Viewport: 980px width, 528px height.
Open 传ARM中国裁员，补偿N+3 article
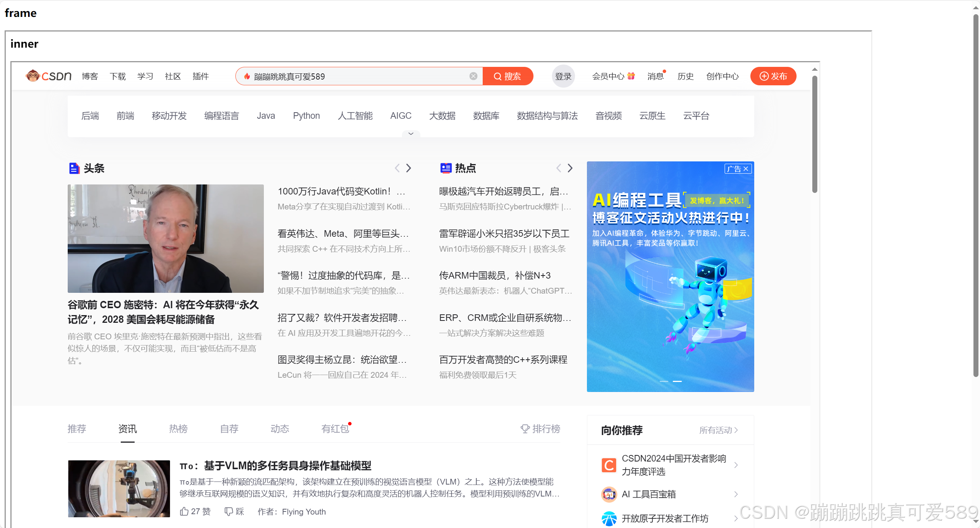pyautogui.click(x=495, y=276)
